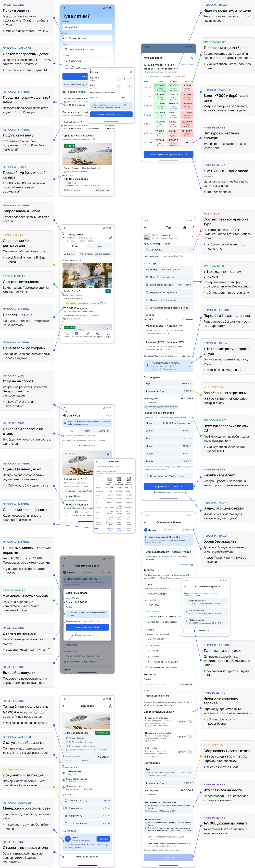
Task: Tap the pencil icon to edit the search
Action: click(111, 238)
